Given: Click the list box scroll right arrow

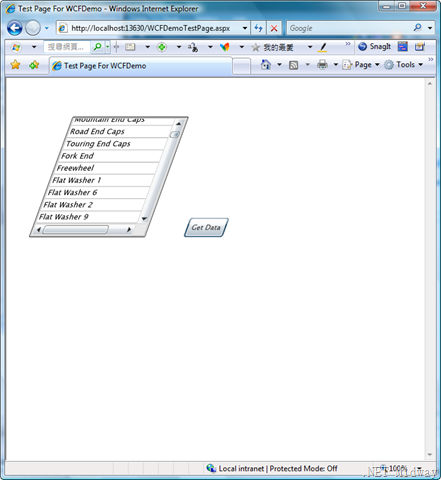Looking at the screenshot, I should (x=129, y=230).
